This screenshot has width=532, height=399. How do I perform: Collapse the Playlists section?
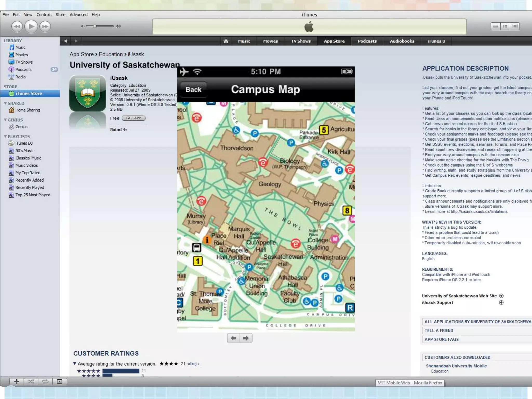(x=5, y=136)
